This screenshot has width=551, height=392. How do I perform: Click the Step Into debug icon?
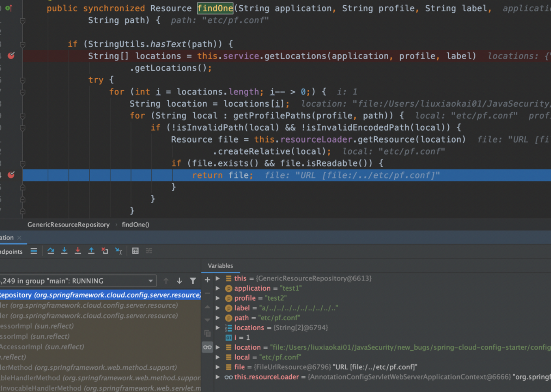[x=64, y=251]
